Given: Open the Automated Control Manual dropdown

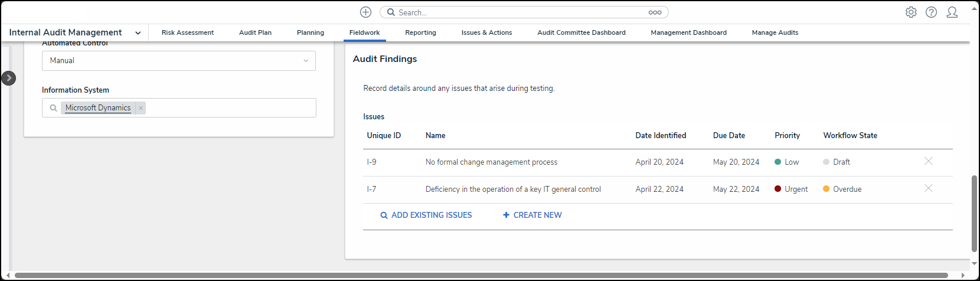Looking at the screenshot, I should click(178, 61).
